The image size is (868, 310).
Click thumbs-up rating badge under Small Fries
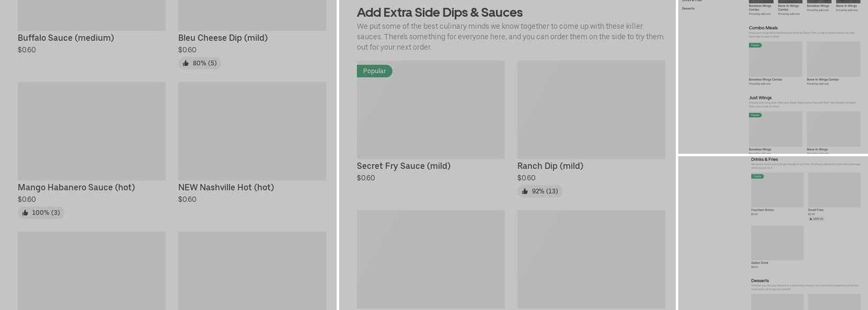tap(816, 219)
